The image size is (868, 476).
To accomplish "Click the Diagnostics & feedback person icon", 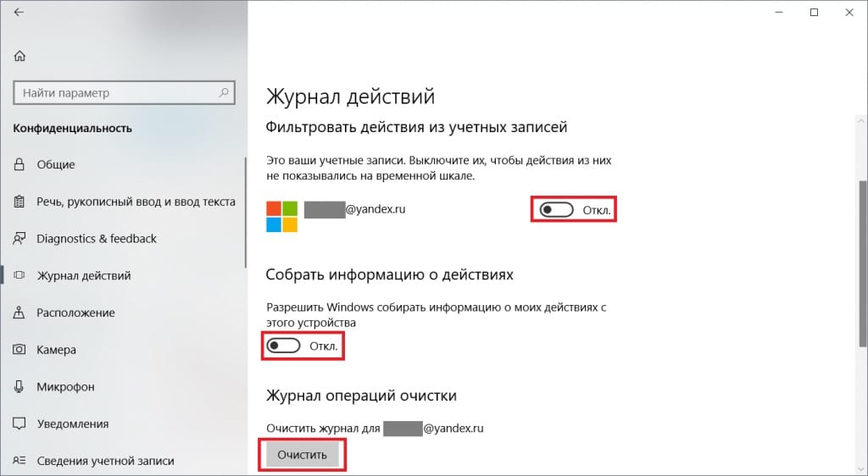I will (19, 238).
